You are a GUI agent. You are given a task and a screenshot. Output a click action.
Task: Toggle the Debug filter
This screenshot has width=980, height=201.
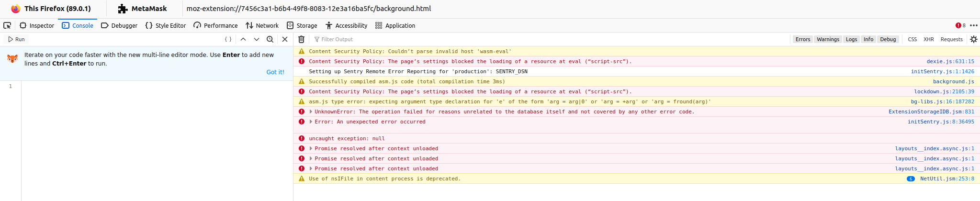(x=888, y=39)
